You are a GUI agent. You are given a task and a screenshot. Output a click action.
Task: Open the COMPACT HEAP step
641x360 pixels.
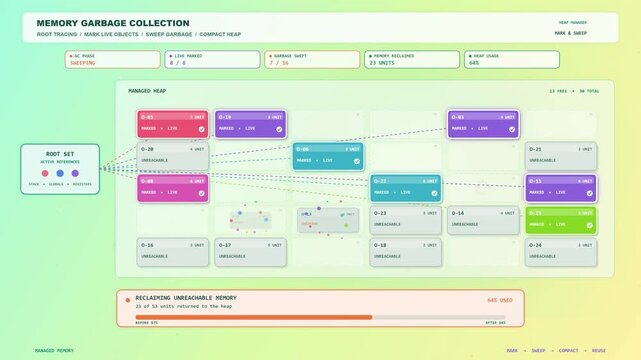click(220, 34)
